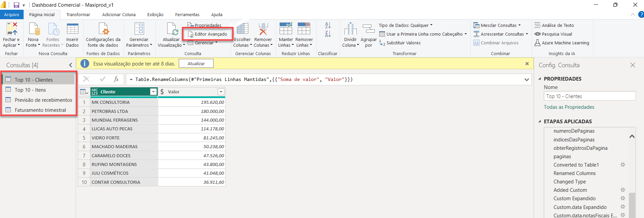Click the Inserir Dados icon
Image resolution: width=644 pixels, height=218 pixels.
(x=72, y=29)
